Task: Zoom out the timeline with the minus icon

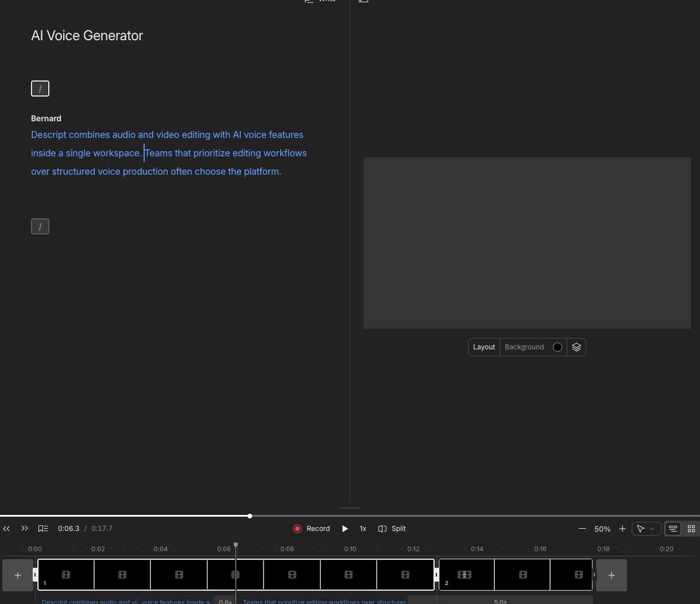Action: 582,529
